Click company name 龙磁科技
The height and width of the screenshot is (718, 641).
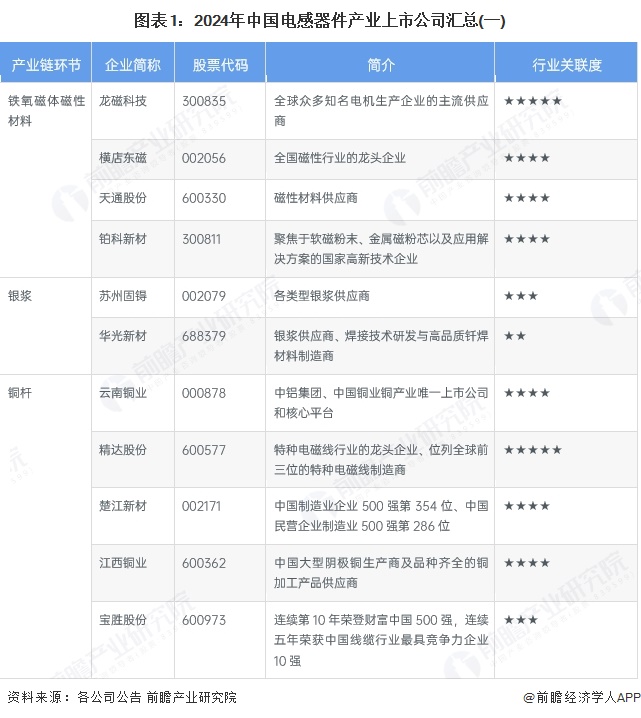pyautogui.click(x=123, y=101)
